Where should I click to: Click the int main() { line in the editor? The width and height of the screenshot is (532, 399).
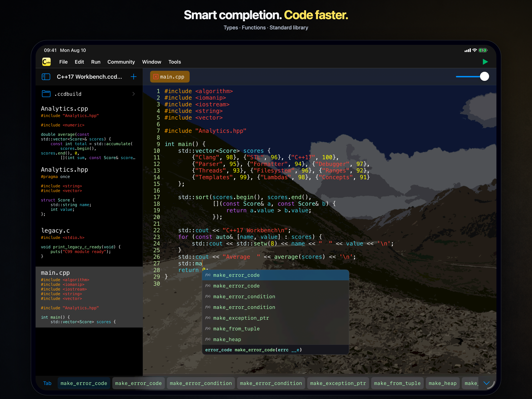point(185,144)
